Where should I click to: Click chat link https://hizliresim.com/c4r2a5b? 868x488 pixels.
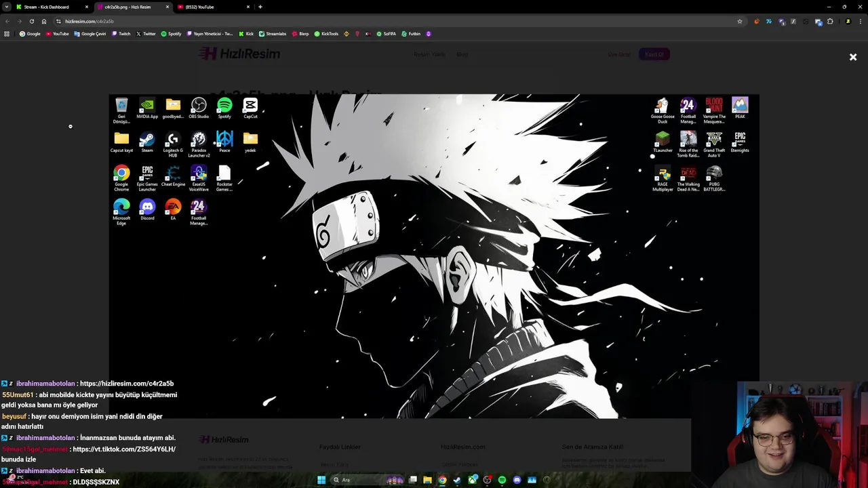tap(127, 384)
